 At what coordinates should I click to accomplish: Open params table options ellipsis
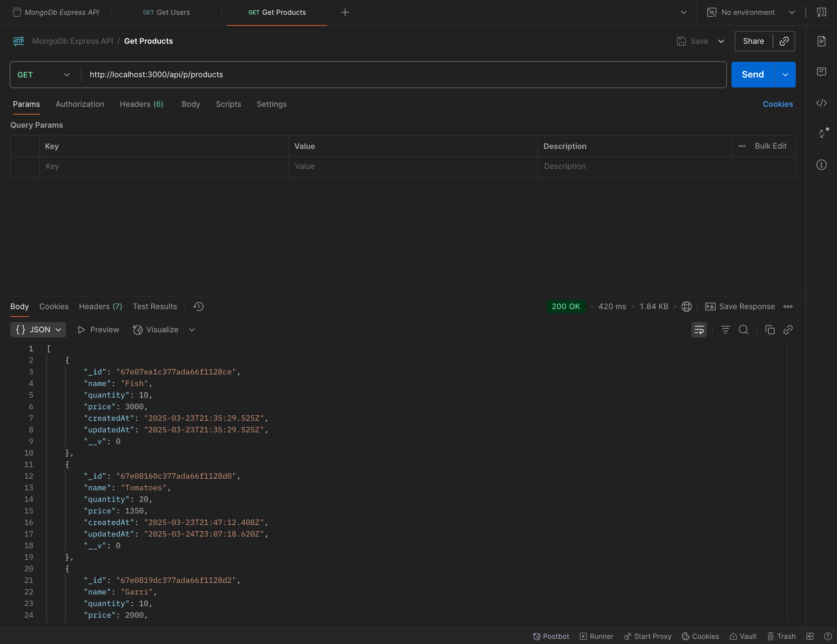pyautogui.click(x=742, y=146)
